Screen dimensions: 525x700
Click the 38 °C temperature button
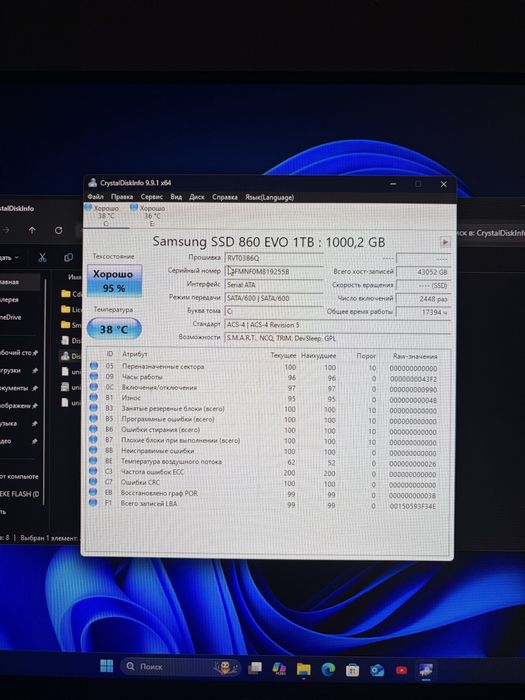pos(114,329)
